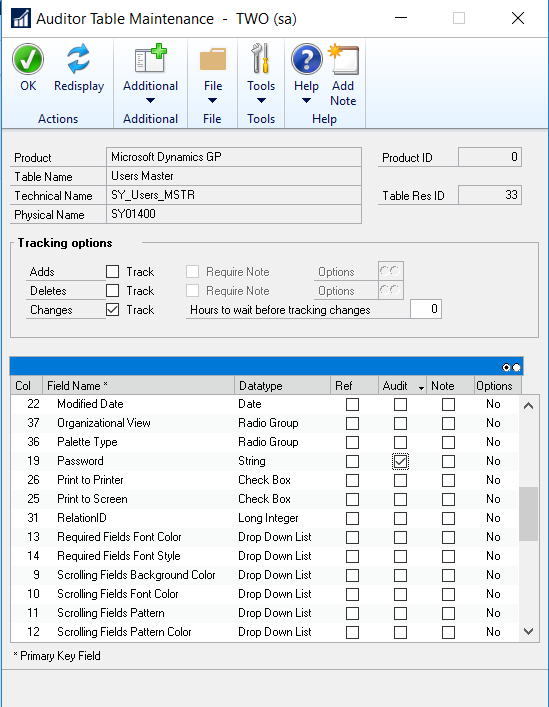This screenshot has width=549, height=707.
Task: Click the scroll down arrow of field list
Action: (529, 631)
